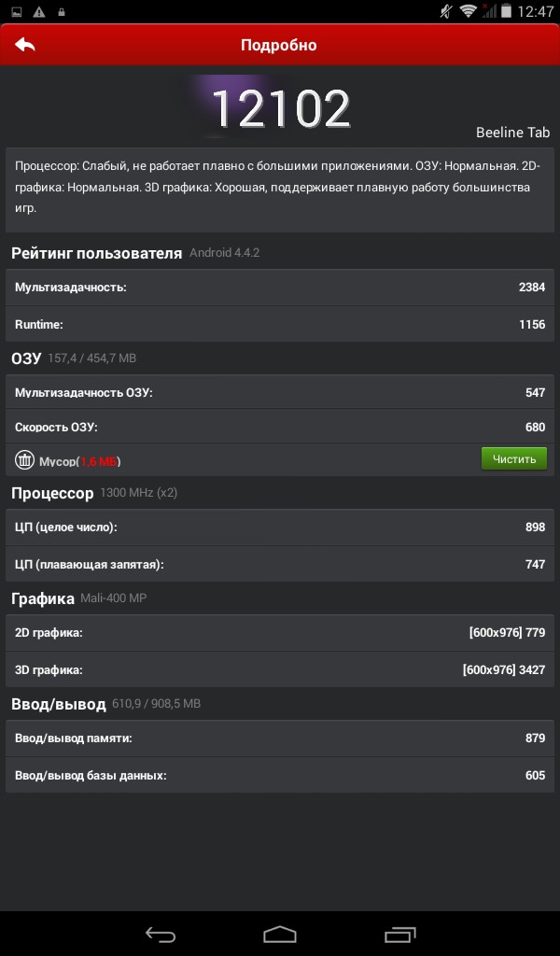
Task: Tap the green Чистить button
Action: click(513, 458)
